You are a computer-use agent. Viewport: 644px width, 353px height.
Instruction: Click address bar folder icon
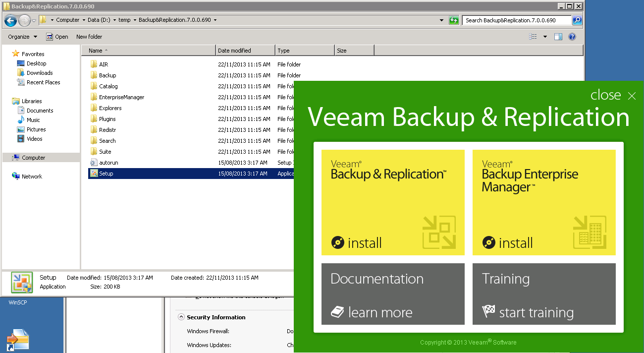click(43, 20)
